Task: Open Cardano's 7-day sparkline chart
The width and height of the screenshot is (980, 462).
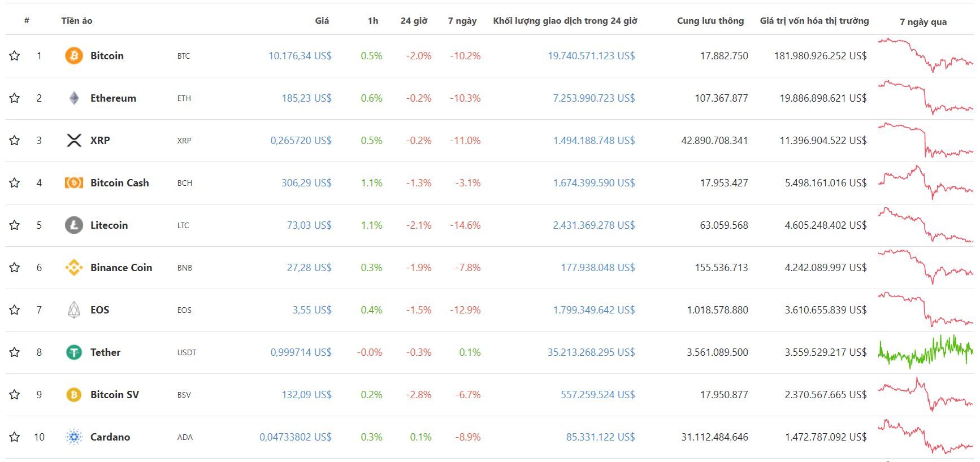Action: 926,436
